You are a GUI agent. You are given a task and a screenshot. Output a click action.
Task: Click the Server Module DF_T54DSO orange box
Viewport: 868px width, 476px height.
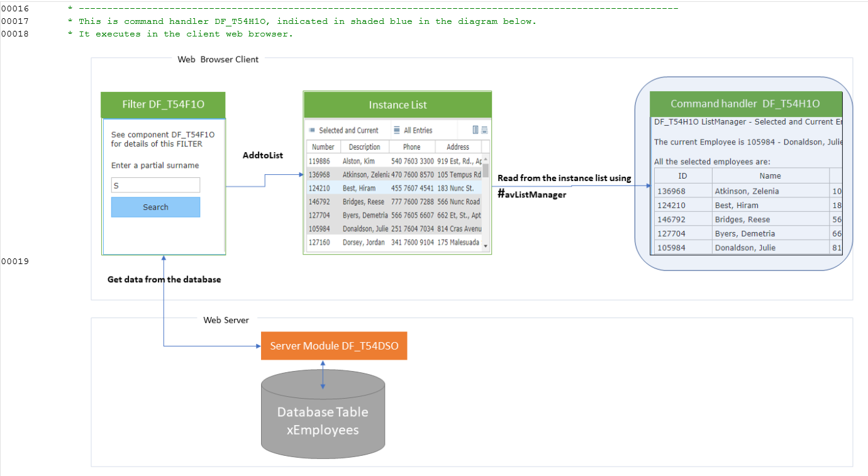pos(333,346)
